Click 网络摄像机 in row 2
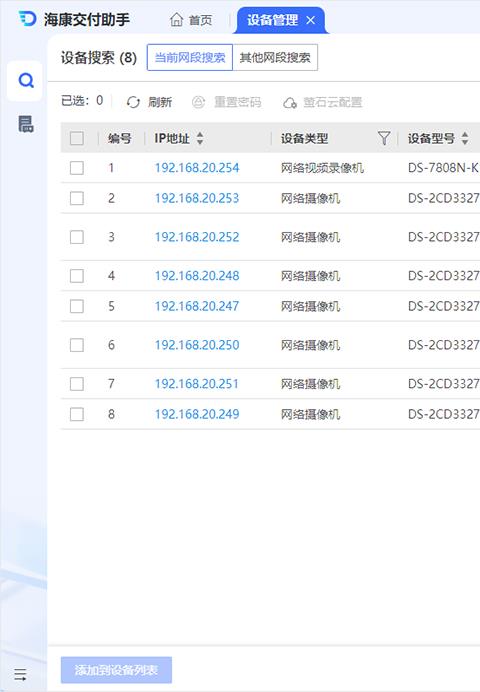This screenshot has height=692, width=480. pyautogui.click(x=311, y=198)
